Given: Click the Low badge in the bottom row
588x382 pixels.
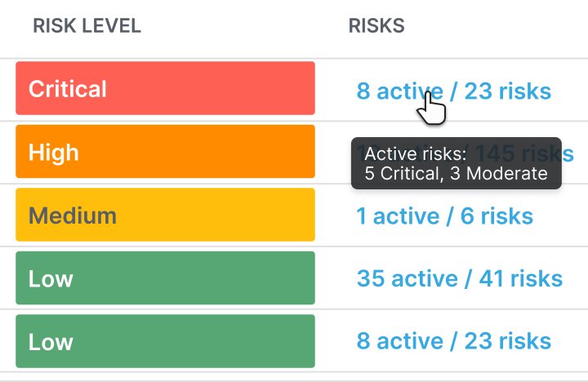Looking at the screenshot, I should (165, 341).
